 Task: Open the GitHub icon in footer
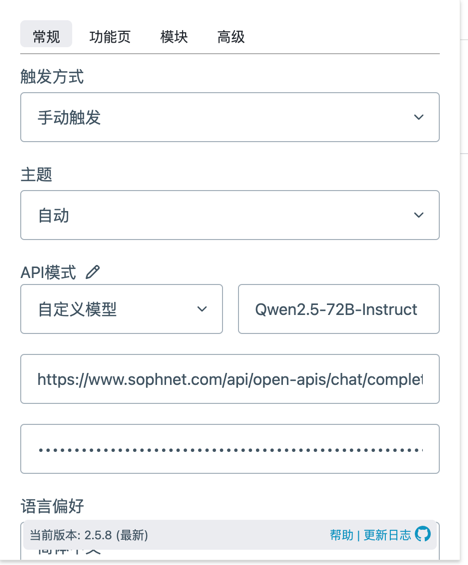[x=423, y=534]
